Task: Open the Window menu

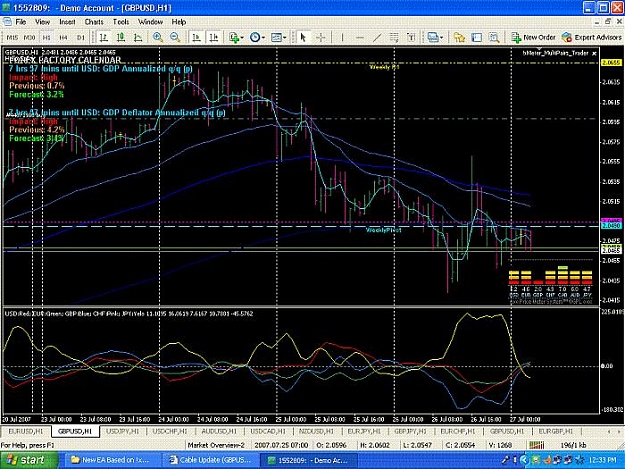Action: pos(150,22)
